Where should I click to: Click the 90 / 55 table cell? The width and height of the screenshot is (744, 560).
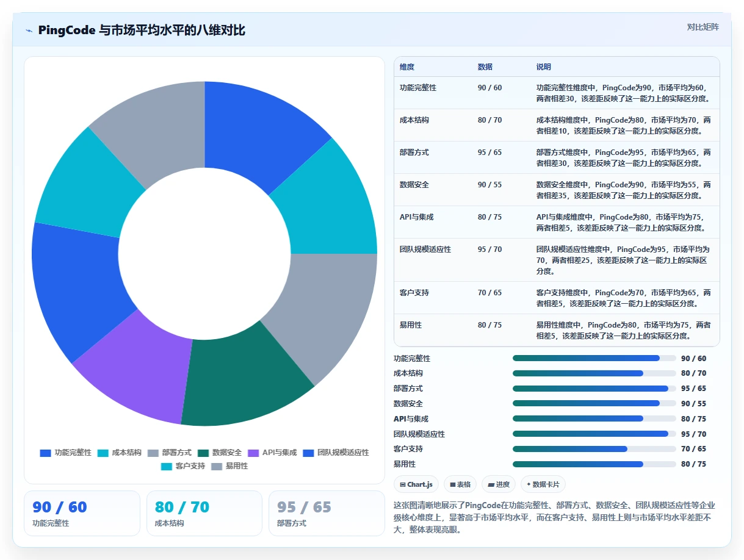pyautogui.click(x=490, y=185)
